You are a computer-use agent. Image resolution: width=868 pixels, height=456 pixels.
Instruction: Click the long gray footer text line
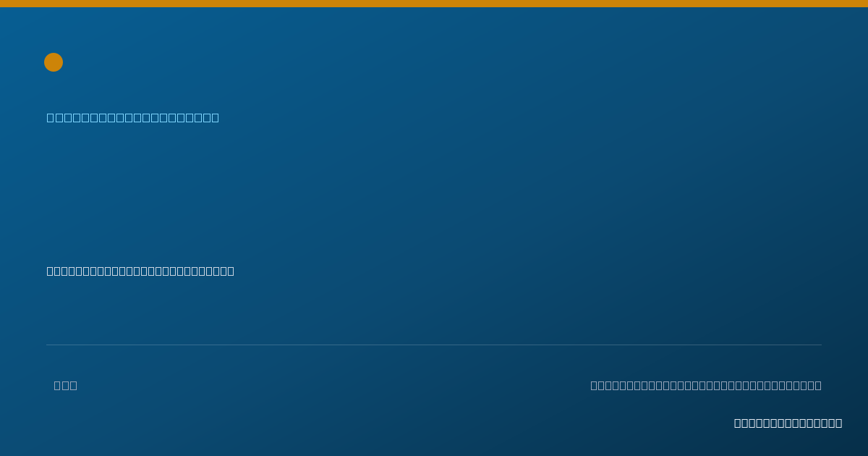point(706,385)
